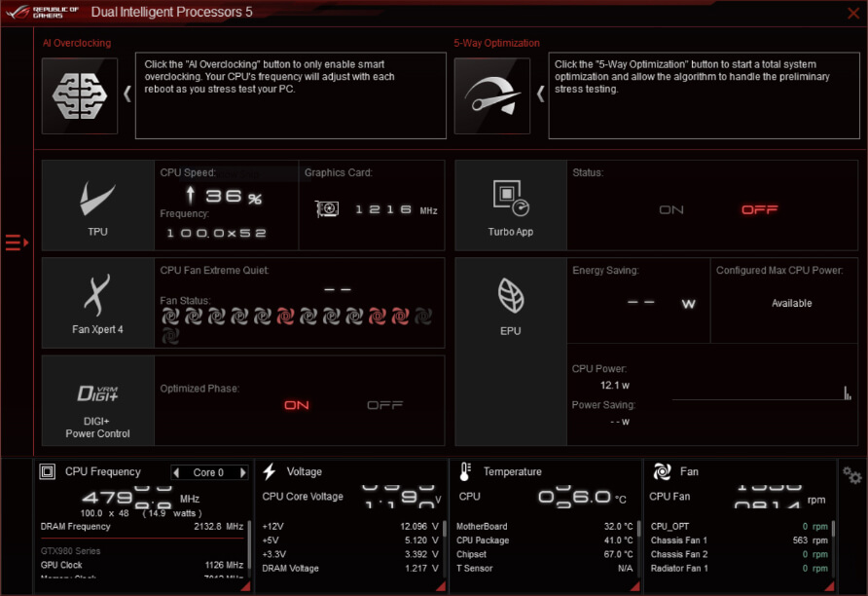Expand the left sidebar menu icon

(16, 242)
